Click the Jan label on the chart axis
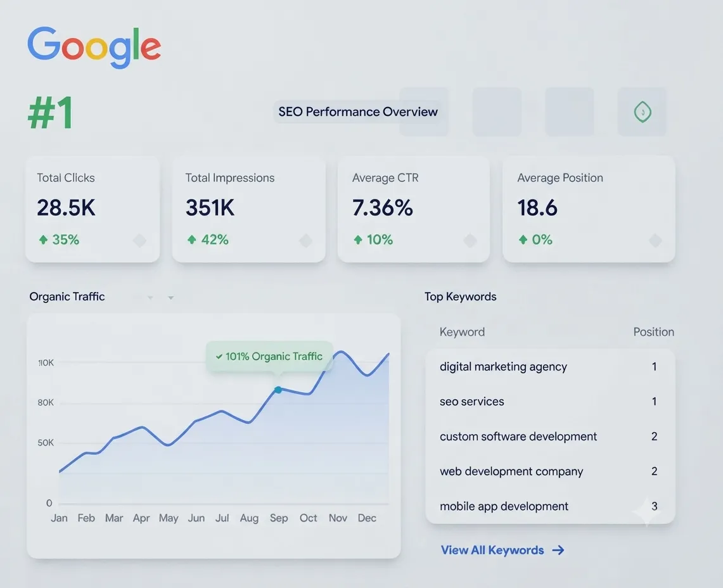This screenshot has width=723, height=588. pos(59,518)
